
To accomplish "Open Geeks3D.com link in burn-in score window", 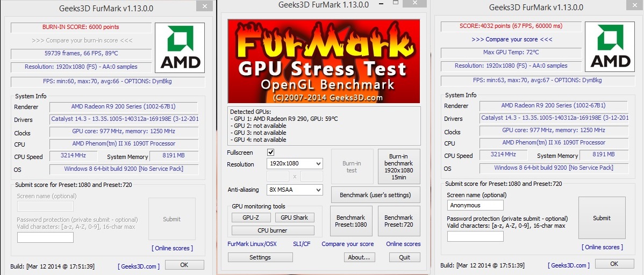I will point(139,266).
